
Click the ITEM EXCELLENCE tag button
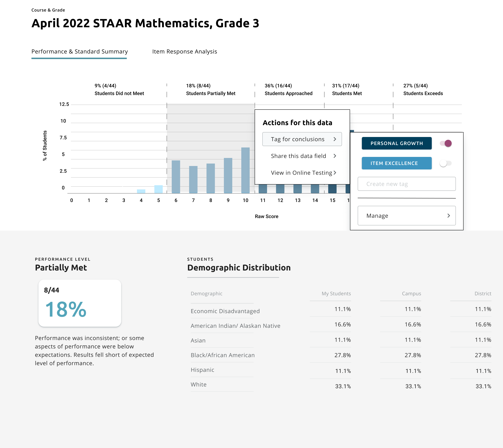tap(396, 163)
